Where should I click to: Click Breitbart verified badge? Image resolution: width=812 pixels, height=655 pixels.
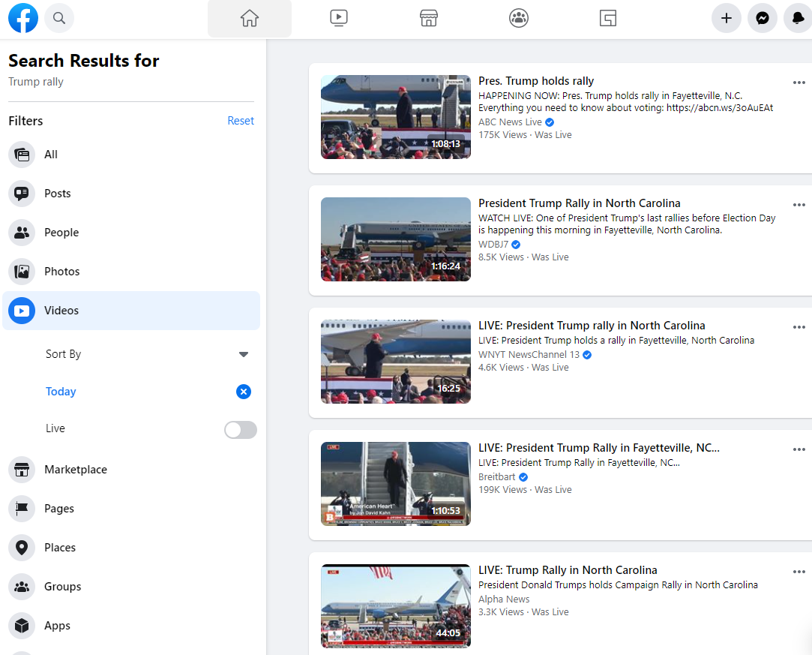523,477
